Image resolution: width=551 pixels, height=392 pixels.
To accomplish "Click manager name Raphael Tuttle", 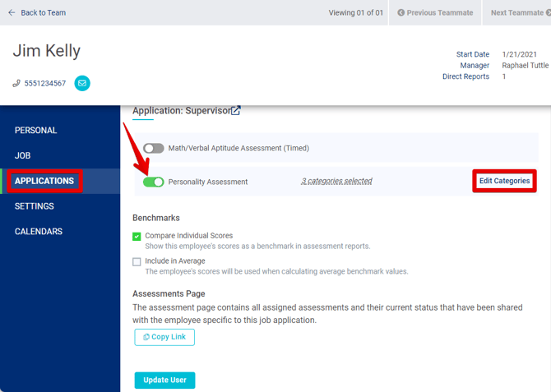I will point(525,66).
